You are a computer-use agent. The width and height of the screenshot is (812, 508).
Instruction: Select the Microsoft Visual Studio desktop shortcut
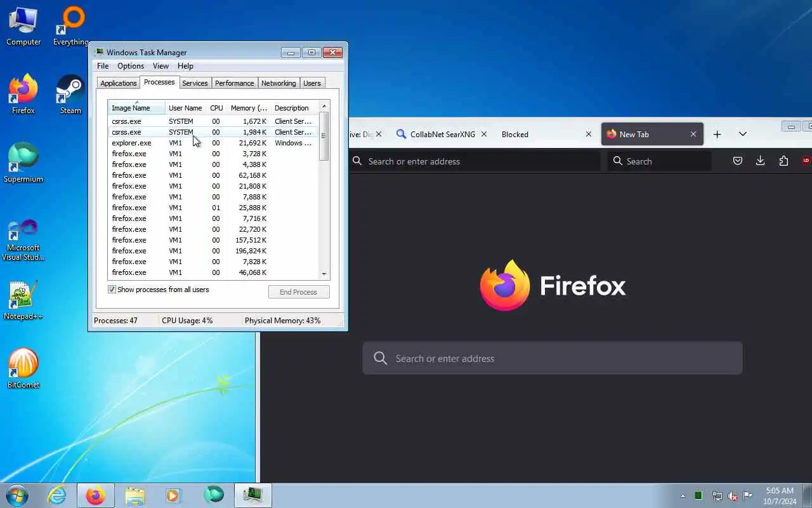point(23,240)
